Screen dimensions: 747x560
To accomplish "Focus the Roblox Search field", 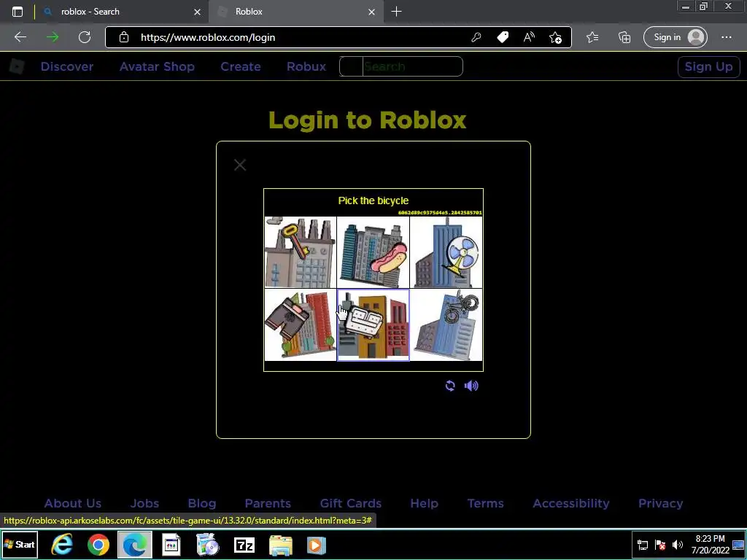I will (x=400, y=66).
